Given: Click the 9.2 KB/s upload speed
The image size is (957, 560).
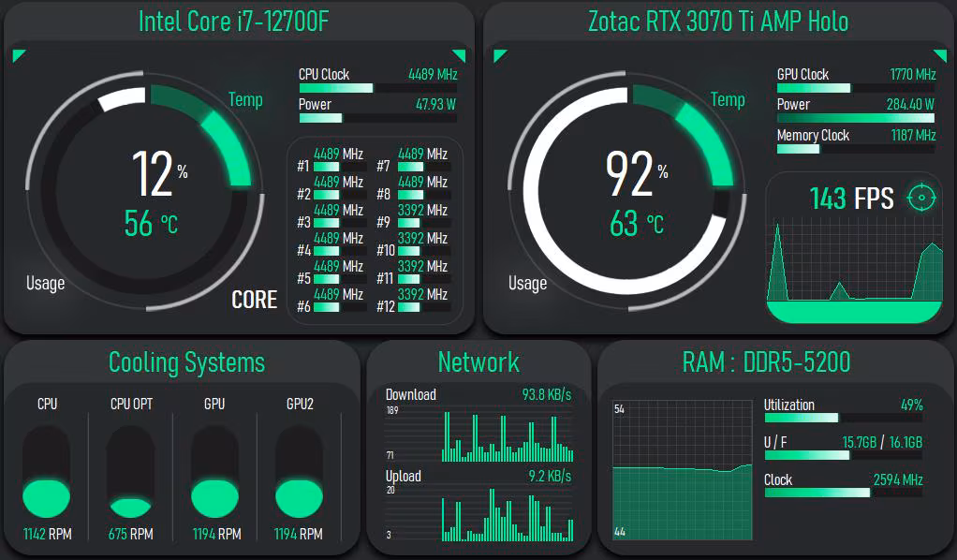Looking at the screenshot, I should [x=550, y=476].
